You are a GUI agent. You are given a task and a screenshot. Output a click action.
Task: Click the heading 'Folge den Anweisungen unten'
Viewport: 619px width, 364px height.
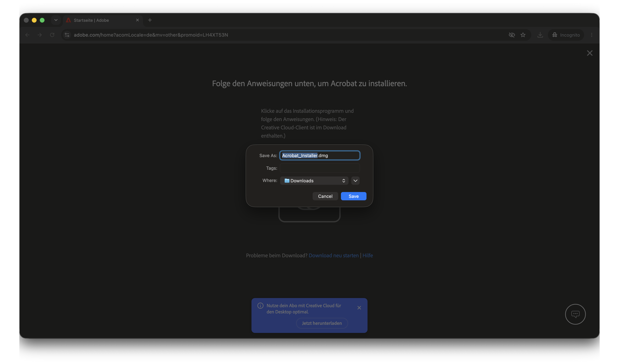309,84
